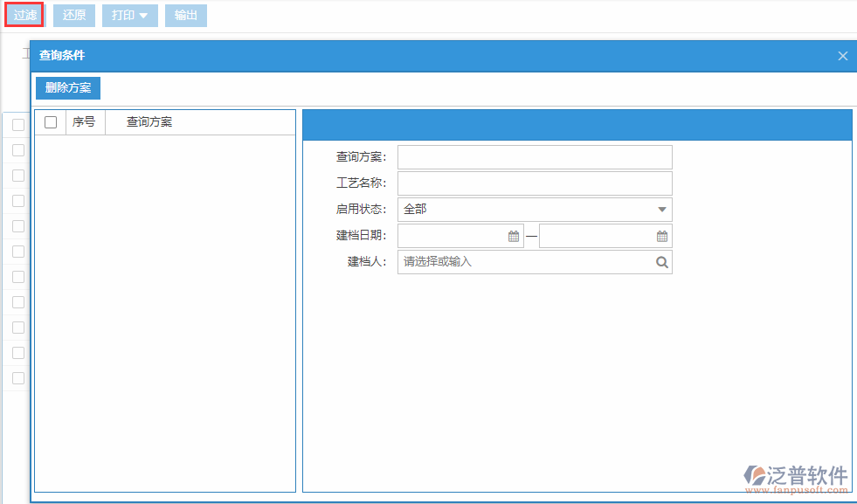Check the topmost checkbox in the left list
Screen dimensions: 857x504
pos(17,124)
